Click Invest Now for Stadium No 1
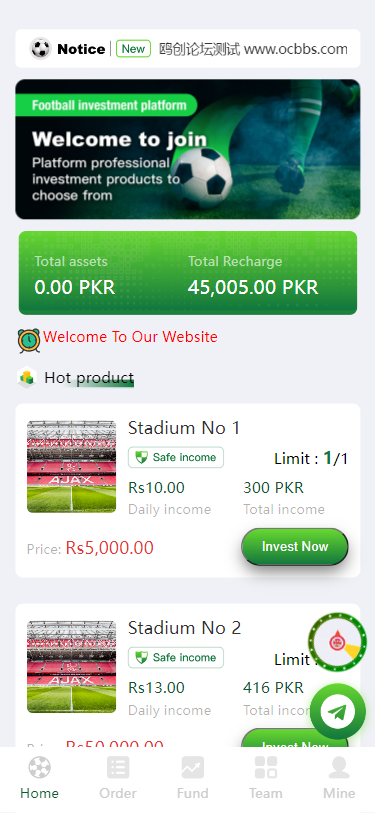This screenshot has width=376, height=813. coord(295,546)
